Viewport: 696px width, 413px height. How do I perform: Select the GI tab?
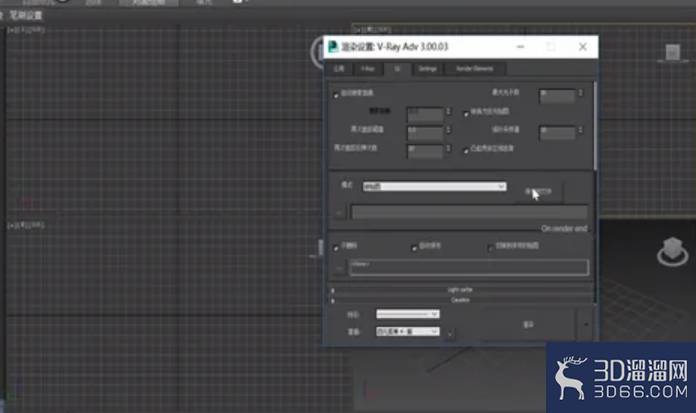[x=397, y=68]
